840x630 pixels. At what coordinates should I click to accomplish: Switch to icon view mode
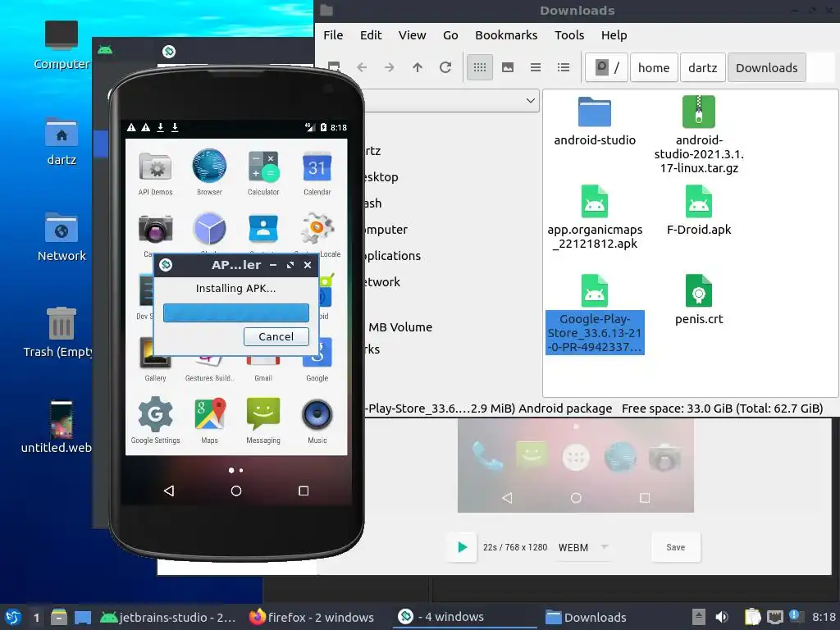(479, 67)
